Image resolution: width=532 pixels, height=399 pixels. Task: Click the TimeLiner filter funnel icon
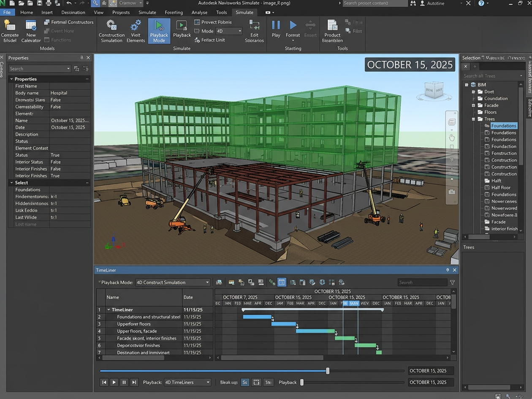pos(452,283)
